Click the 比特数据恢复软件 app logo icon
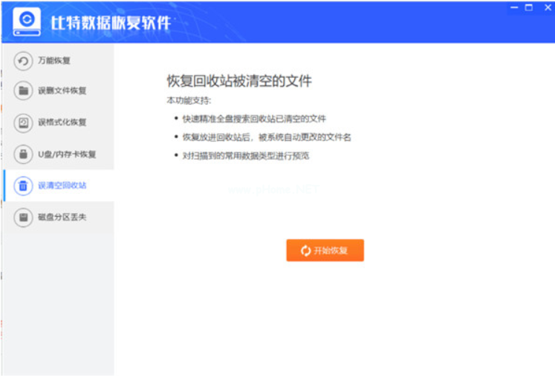Screen dimensions: 555x392 tap(27, 22)
